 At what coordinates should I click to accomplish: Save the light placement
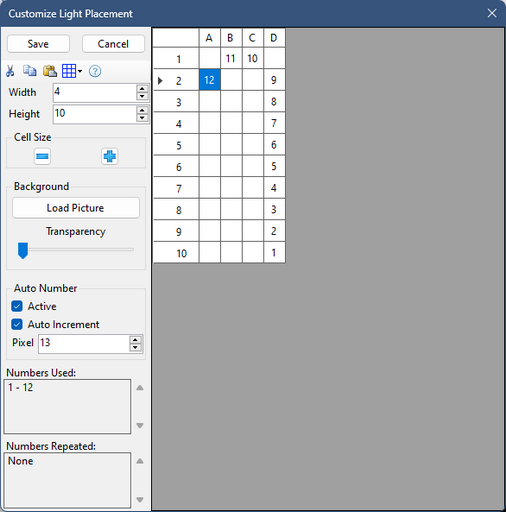(x=38, y=44)
